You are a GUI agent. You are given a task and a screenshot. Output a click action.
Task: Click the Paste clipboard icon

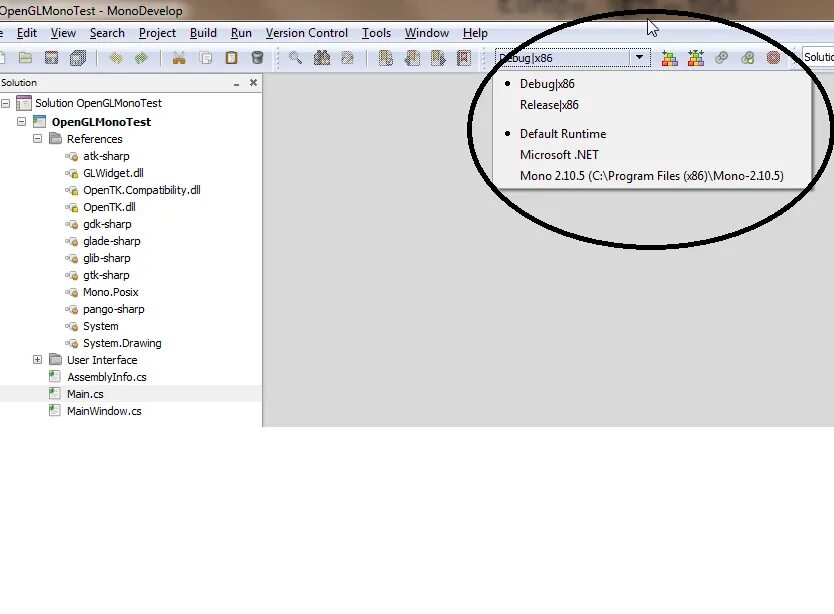[x=231, y=57]
